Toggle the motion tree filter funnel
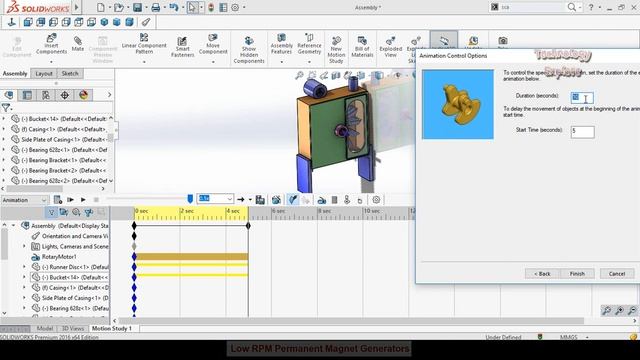The width and height of the screenshot is (640, 360). pos(51,212)
